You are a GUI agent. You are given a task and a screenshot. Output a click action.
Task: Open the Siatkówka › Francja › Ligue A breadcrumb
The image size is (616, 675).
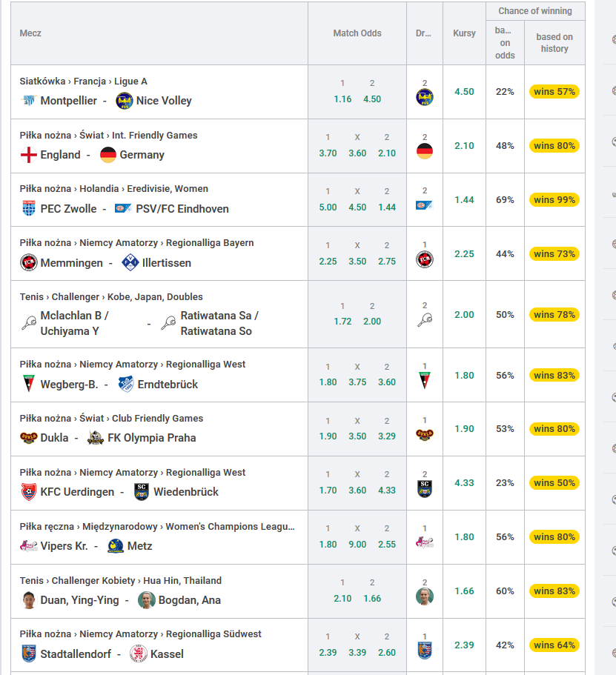[84, 82]
